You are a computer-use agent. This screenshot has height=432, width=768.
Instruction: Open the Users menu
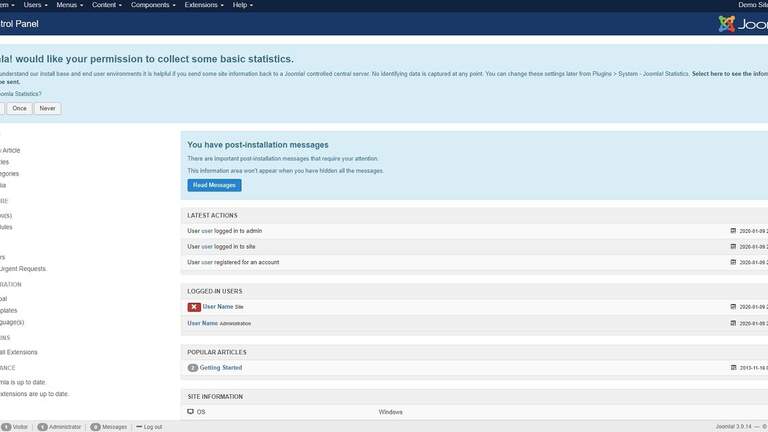tap(35, 5)
